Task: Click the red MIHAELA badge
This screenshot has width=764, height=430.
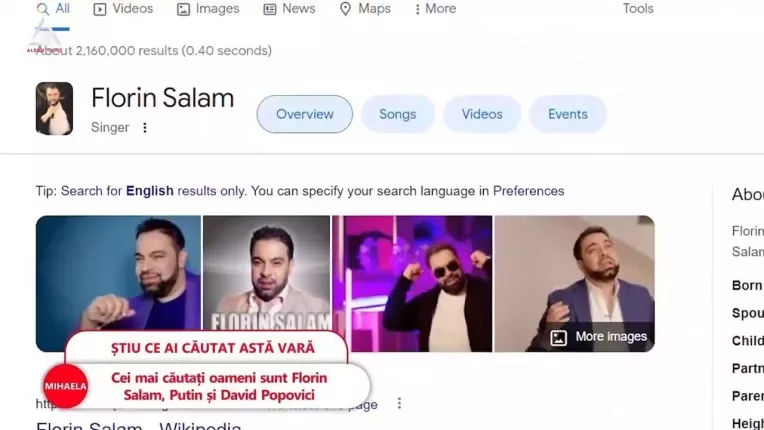Action: (65, 386)
